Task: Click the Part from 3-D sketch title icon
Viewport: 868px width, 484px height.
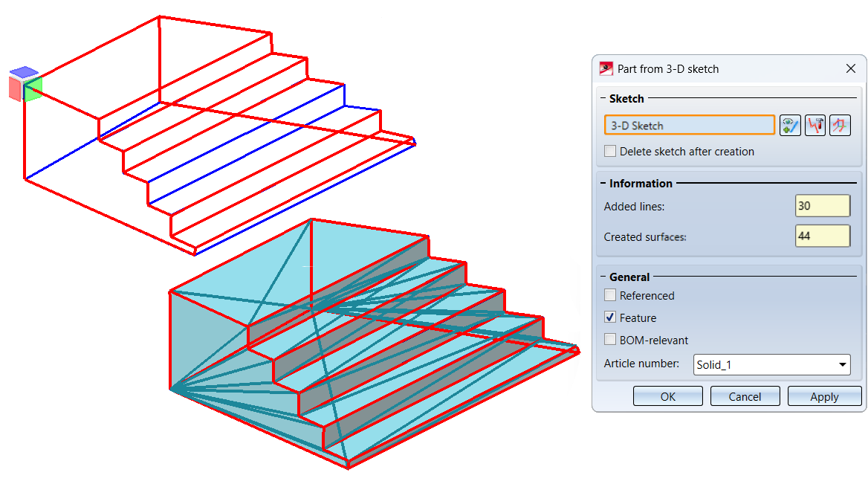Action: [606, 68]
